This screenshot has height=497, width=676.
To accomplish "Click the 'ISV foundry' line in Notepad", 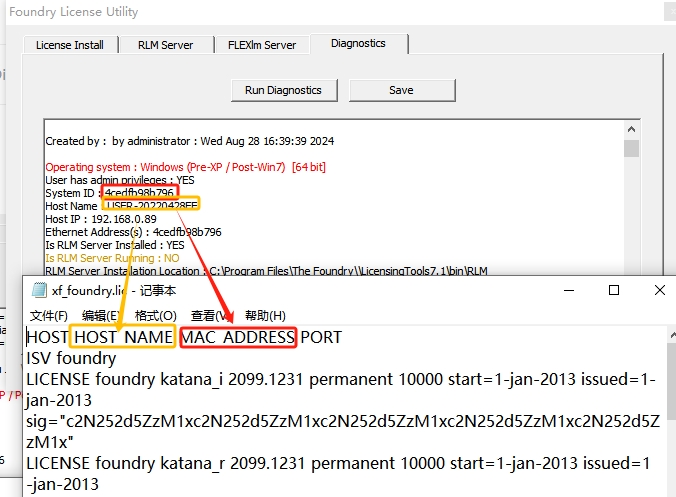I will point(71,358).
